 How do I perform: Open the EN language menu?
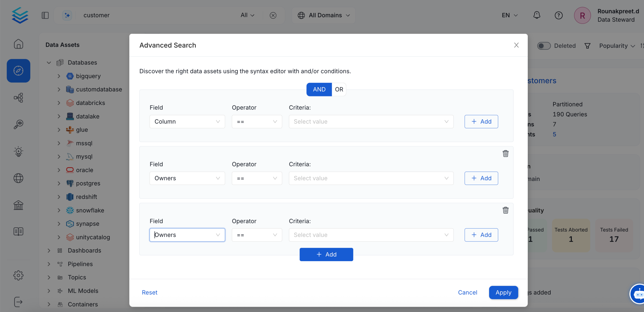click(509, 15)
